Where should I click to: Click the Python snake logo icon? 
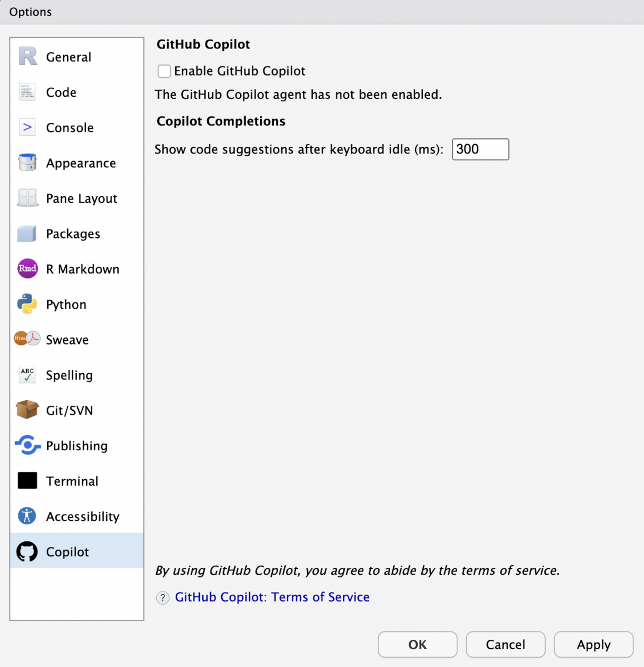point(27,304)
